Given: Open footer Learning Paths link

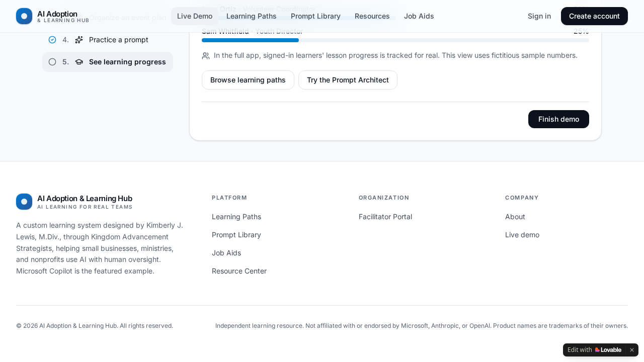Looking at the screenshot, I should click(x=236, y=217).
